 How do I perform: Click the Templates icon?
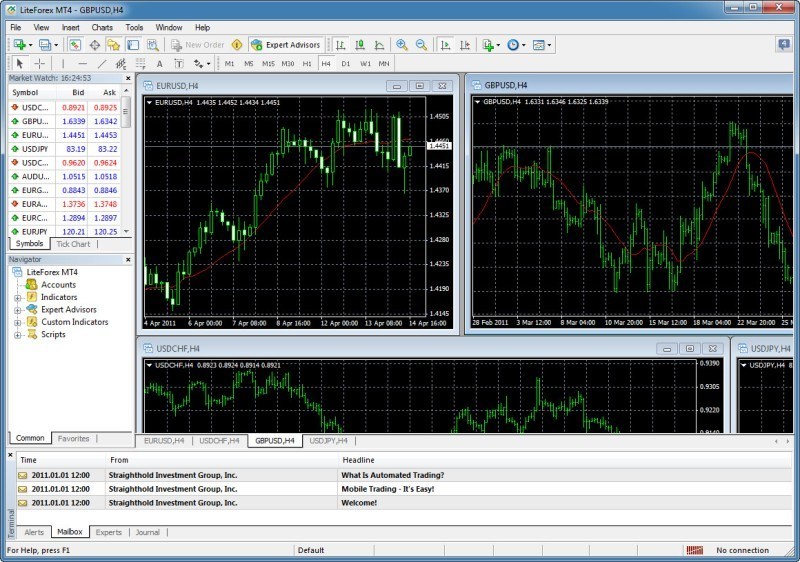point(539,45)
